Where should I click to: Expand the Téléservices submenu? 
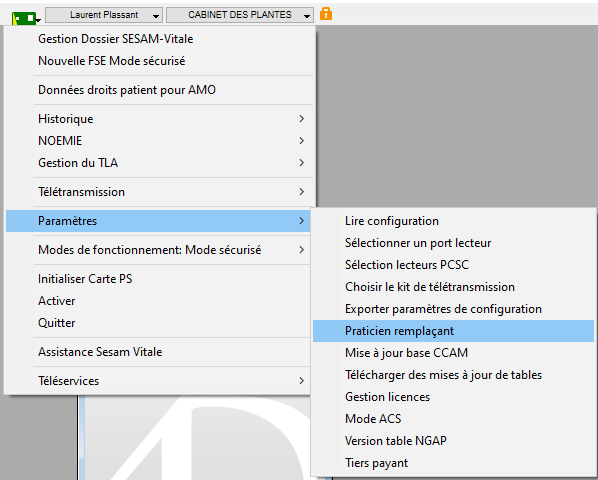pyautogui.click(x=160, y=381)
